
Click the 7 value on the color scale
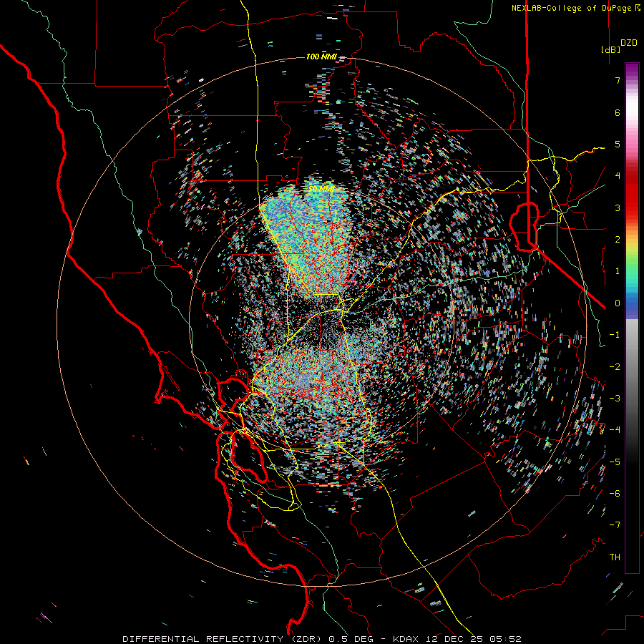[618, 80]
